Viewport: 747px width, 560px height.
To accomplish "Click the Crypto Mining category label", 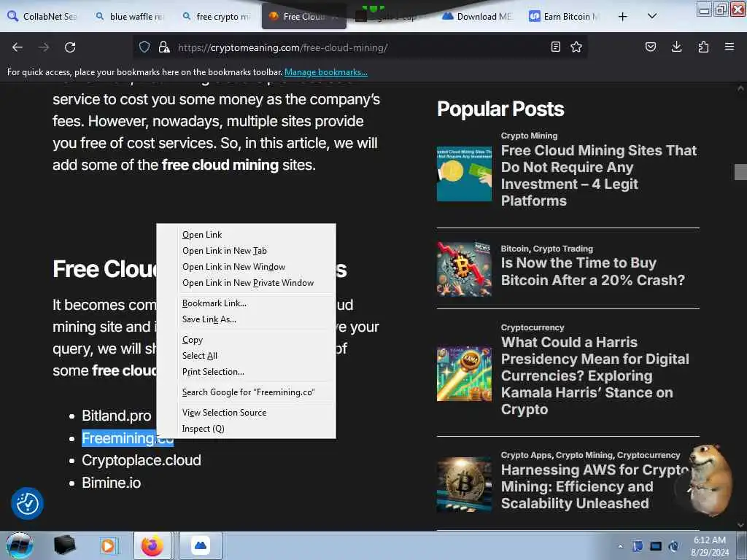I will (529, 136).
